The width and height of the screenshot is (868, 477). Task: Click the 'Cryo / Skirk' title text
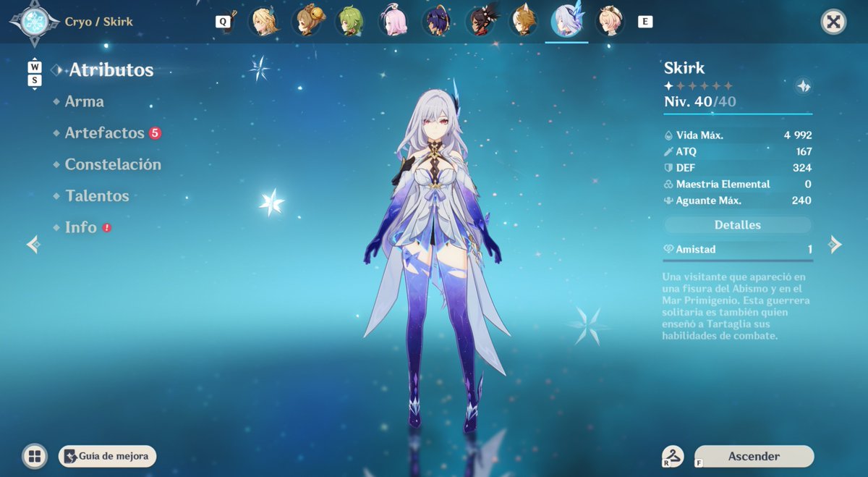tap(98, 22)
